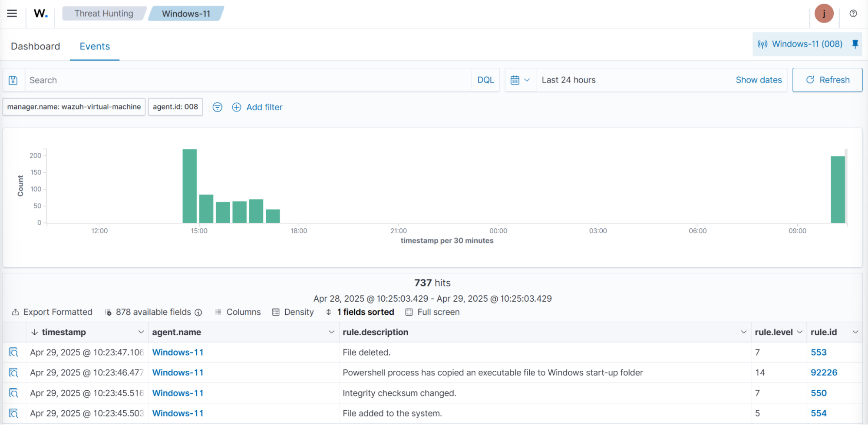This screenshot has height=425, width=868.
Task: Open the 1 fields sorted menu
Action: tap(360, 312)
